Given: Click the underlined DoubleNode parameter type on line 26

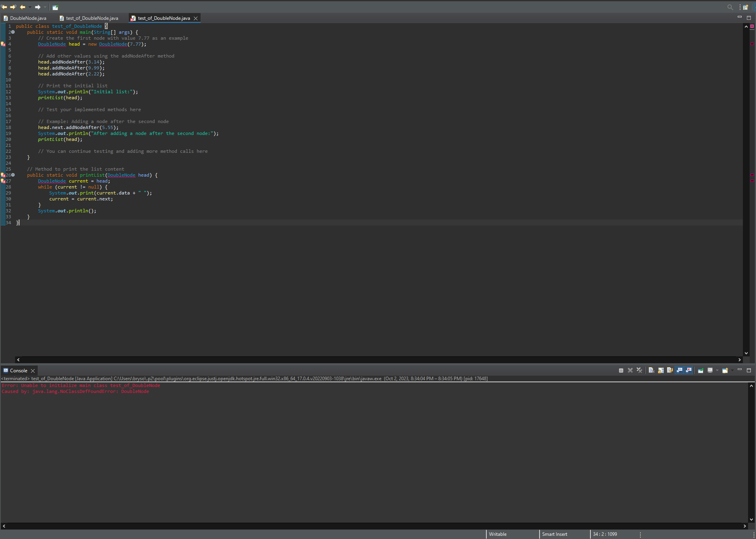Looking at the screenshot, I should 122,175.
